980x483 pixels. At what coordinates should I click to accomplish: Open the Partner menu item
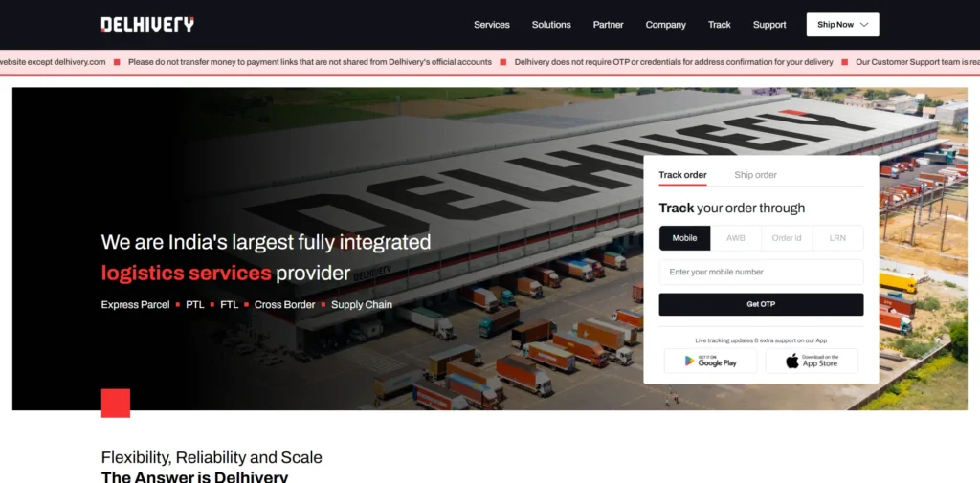608,25
